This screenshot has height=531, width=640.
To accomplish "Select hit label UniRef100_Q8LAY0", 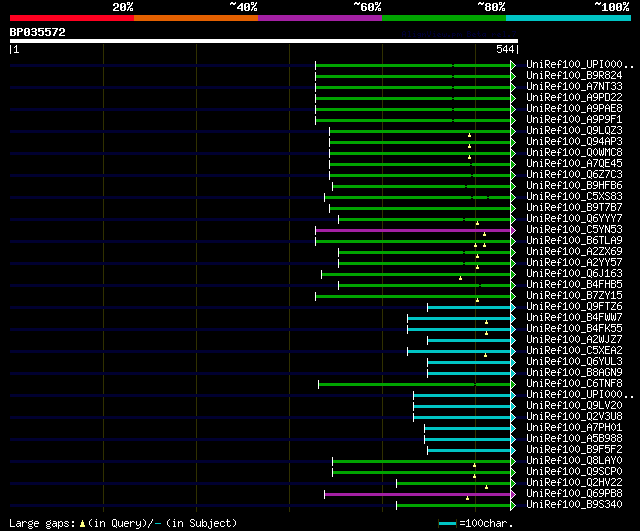I will point(574,461).
